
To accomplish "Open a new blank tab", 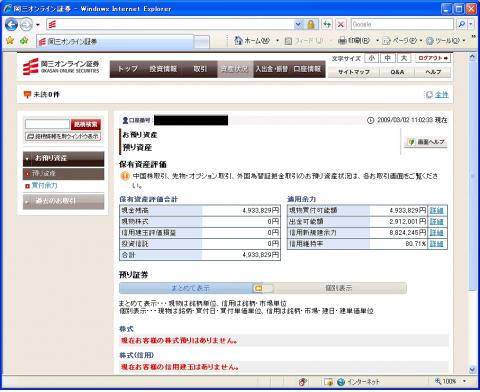I will point(202,42).
